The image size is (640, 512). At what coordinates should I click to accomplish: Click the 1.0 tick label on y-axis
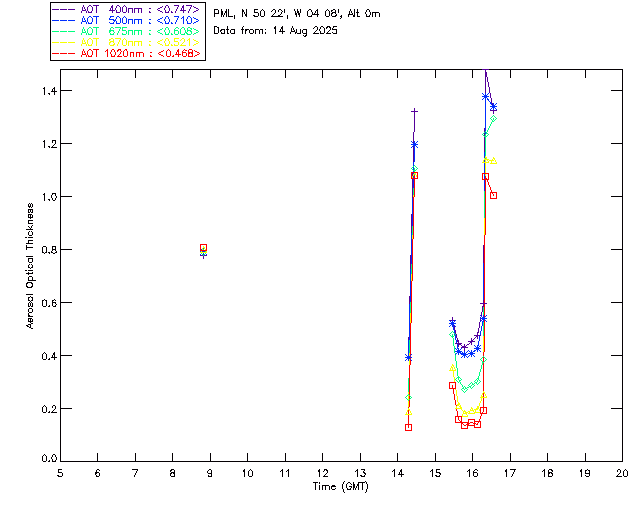(x=48, y=197)
